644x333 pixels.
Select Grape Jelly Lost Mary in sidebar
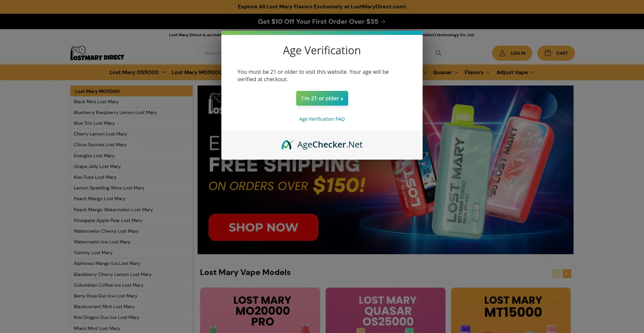point(97,166)
